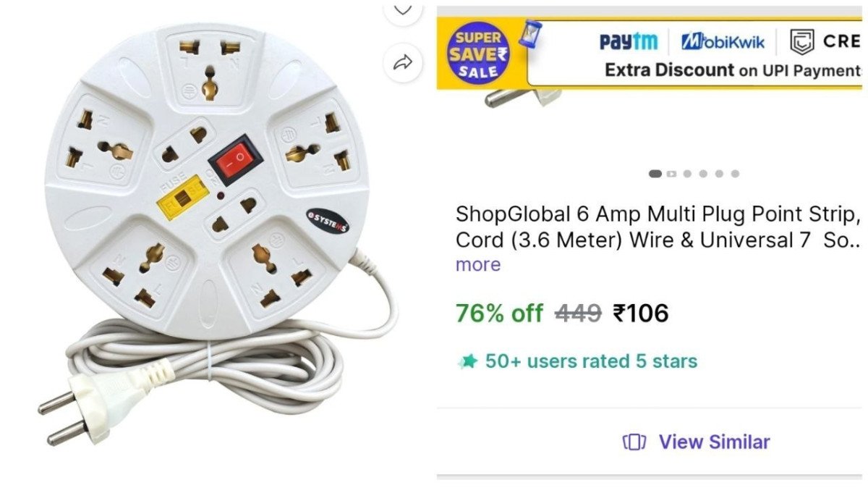Expand product title with 'more' link
Viewport: 868px width, 488px height.
tap(478, 265)
